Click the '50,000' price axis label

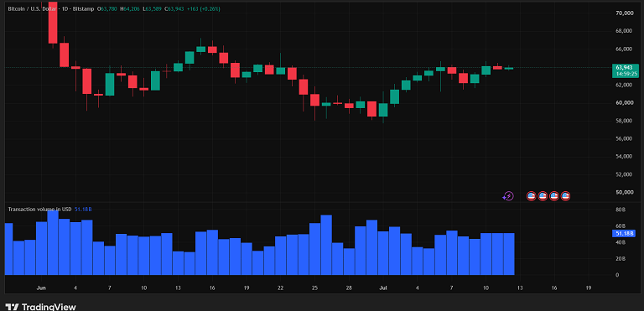(624, 192)
